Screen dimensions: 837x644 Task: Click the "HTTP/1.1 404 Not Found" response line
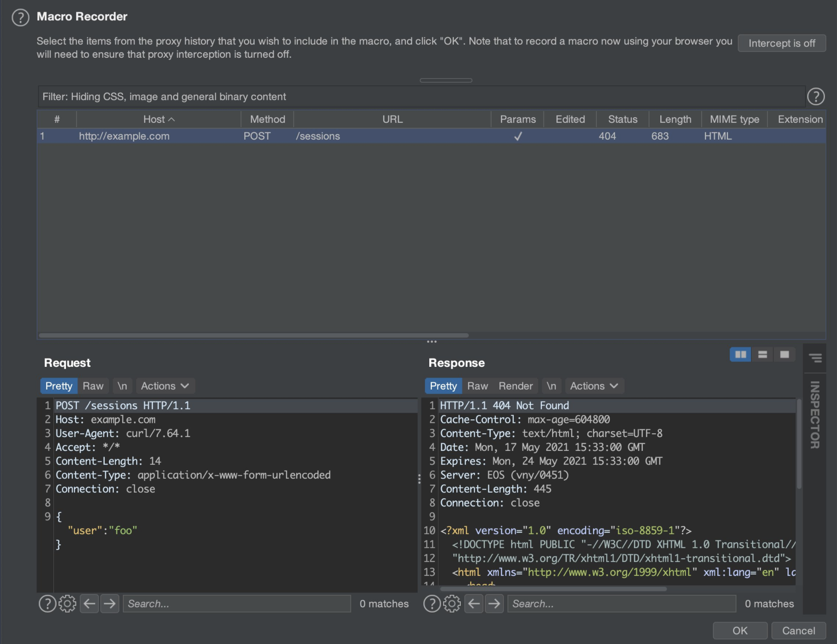[504, 406]
